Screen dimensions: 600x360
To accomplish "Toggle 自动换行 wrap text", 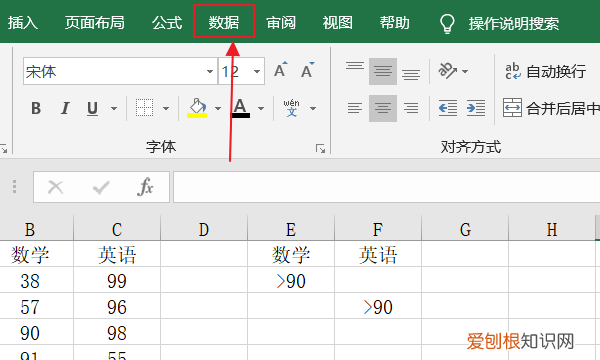I will (545, 71).
